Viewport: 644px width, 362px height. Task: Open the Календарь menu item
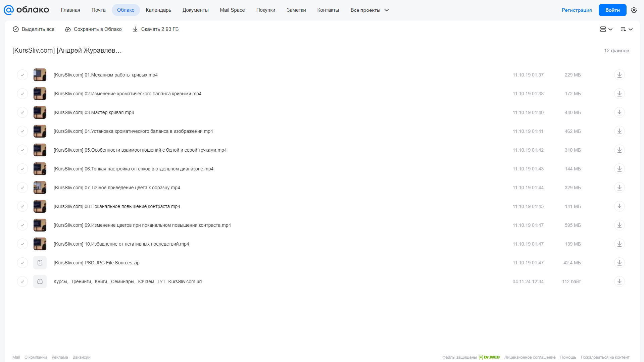pos(158,10)
